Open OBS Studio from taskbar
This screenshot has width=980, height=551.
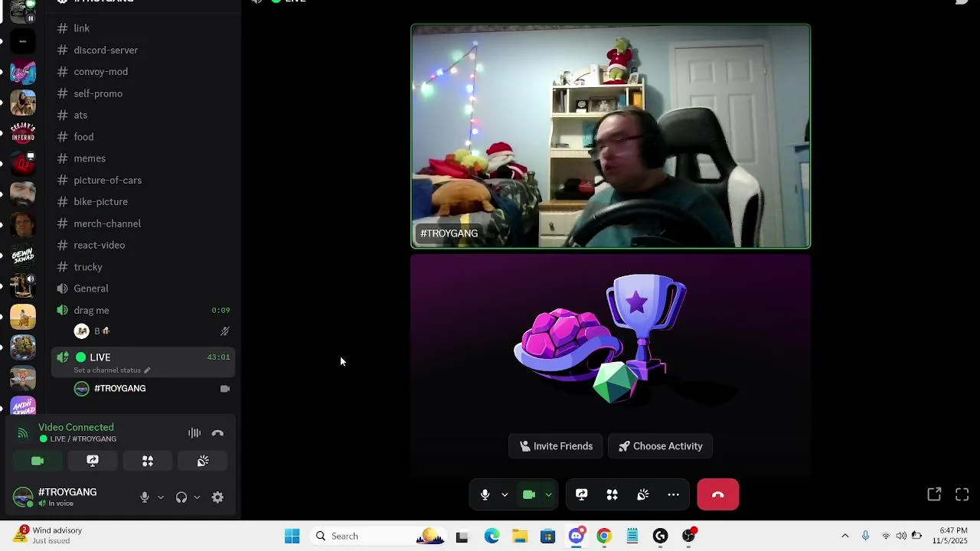[689, 536]
